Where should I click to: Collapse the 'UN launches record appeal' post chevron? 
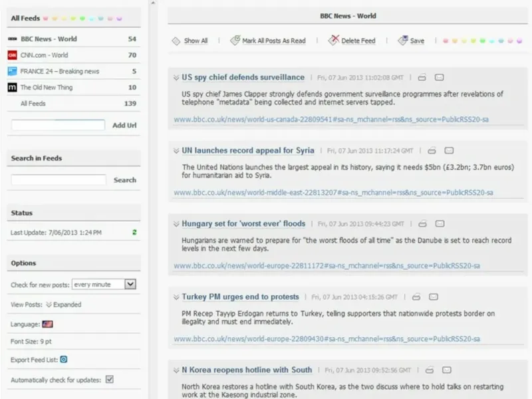click(x=176, y=151)
